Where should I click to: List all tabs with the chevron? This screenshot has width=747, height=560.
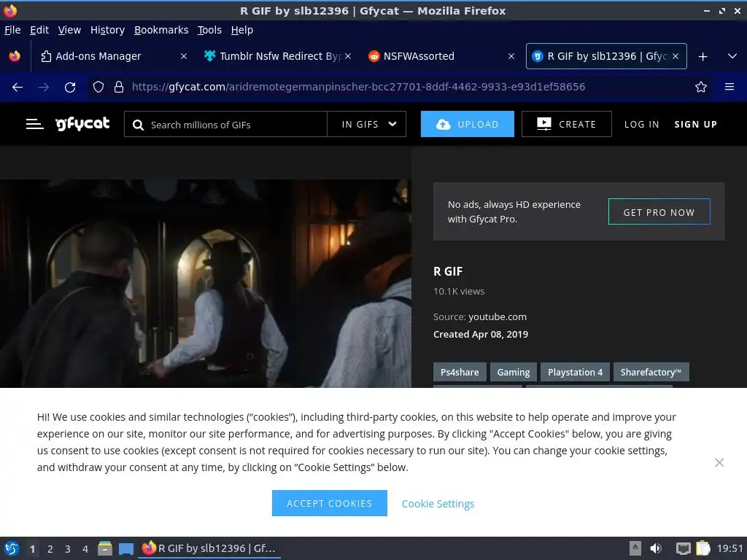(x=732, y=56)
